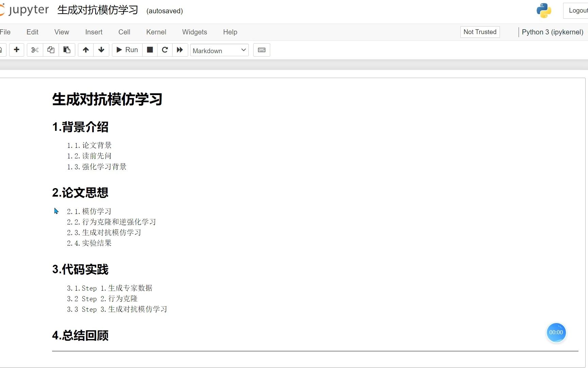The image size is (588, 368).
Task: Interrupt the kernel with the stop icon
Action: point(150,50)
